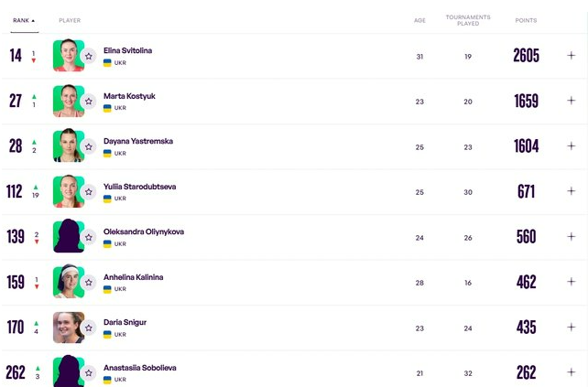
Task: Open plus icon on Yuliia Starodubtseva row
Action: click(571, 191)
